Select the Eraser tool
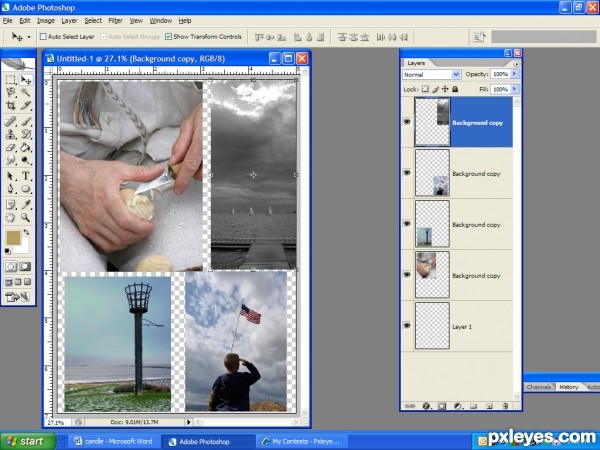Screen dimensions: 600x450 (x=11, y=147)
